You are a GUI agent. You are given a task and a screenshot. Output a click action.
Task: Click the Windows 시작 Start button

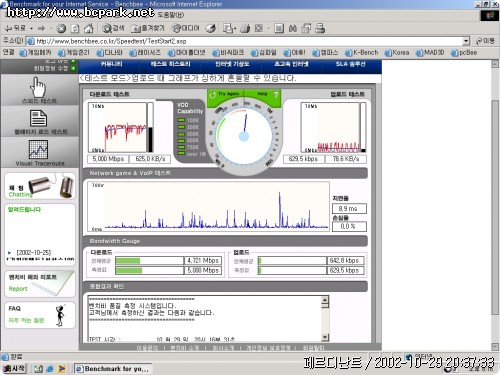[14, 368]
